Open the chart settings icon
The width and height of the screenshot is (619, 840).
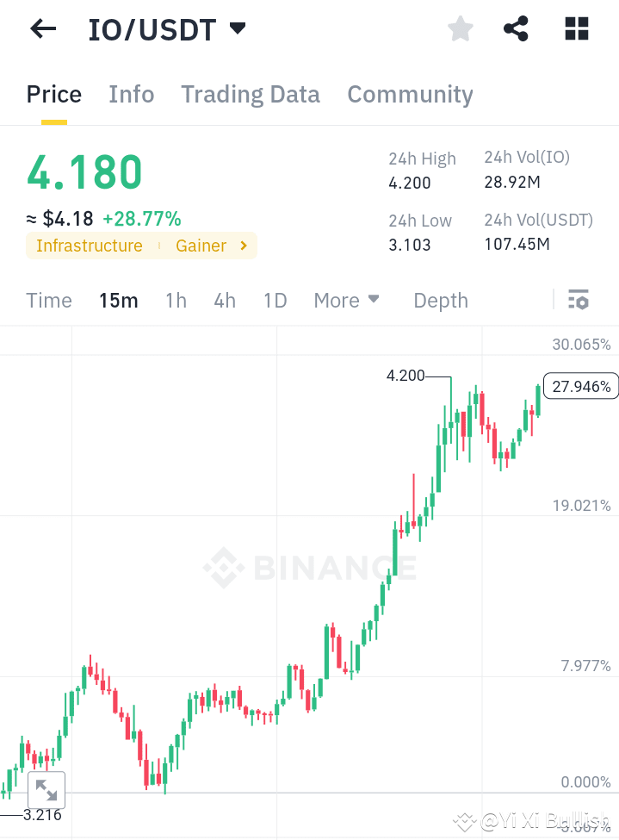[579, 300]
